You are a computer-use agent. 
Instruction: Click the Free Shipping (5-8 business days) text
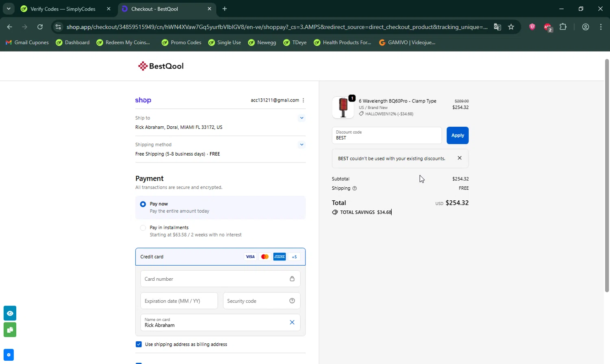point(170,154)
